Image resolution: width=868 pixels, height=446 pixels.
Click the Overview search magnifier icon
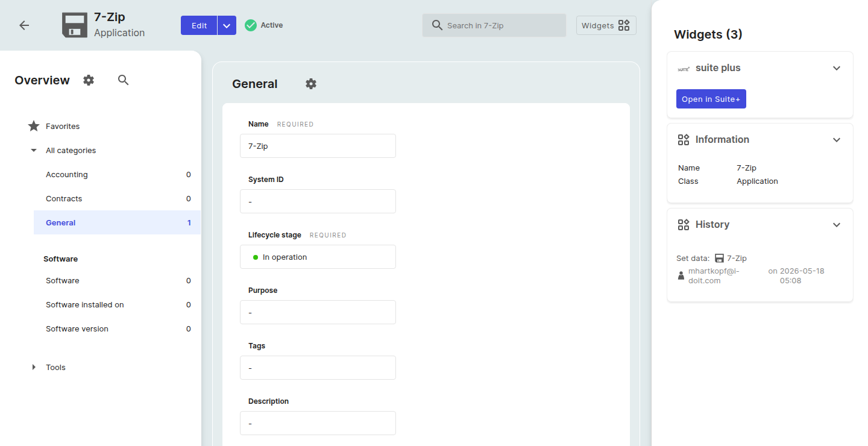tap(124, 80)
